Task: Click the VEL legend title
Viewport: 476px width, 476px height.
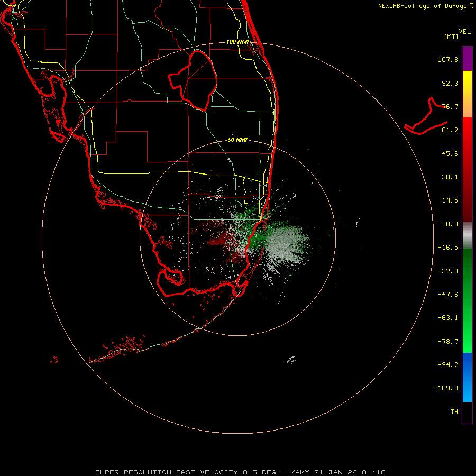Action: (464, 32)
